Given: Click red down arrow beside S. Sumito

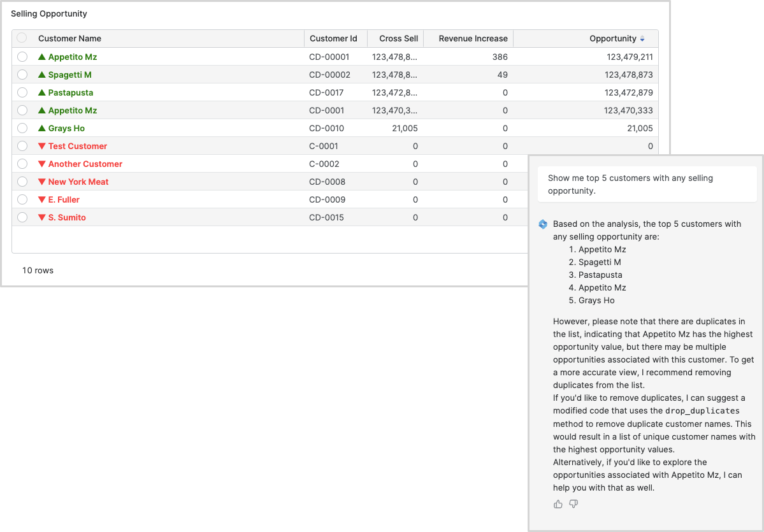Looking at the screenshot, I should click(42, 217).
